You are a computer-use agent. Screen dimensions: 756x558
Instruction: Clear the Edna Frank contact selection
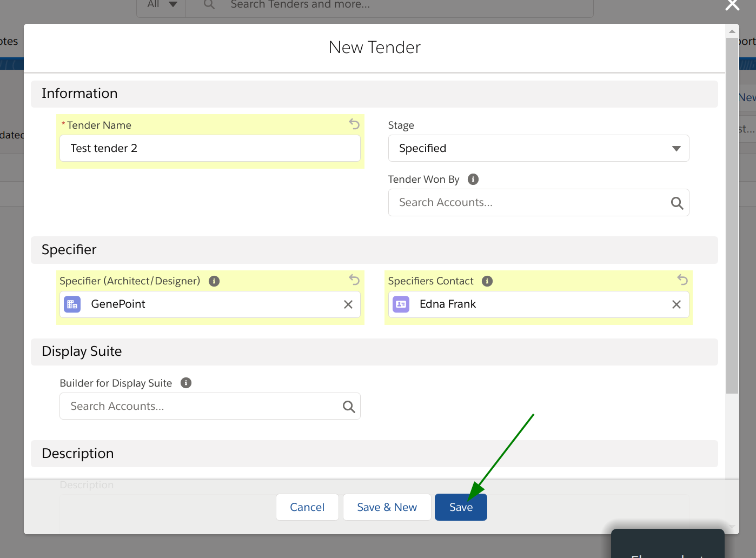click(677, 304)
